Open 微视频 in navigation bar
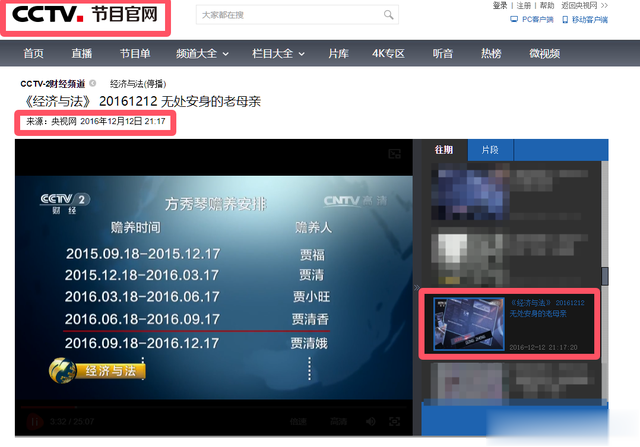 (x=544, y=53)
